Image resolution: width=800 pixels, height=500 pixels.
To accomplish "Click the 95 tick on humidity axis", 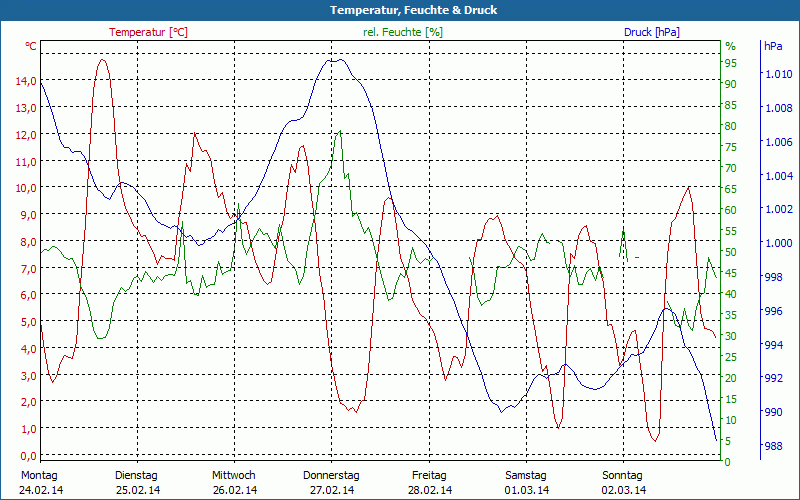I will point(731,63).
